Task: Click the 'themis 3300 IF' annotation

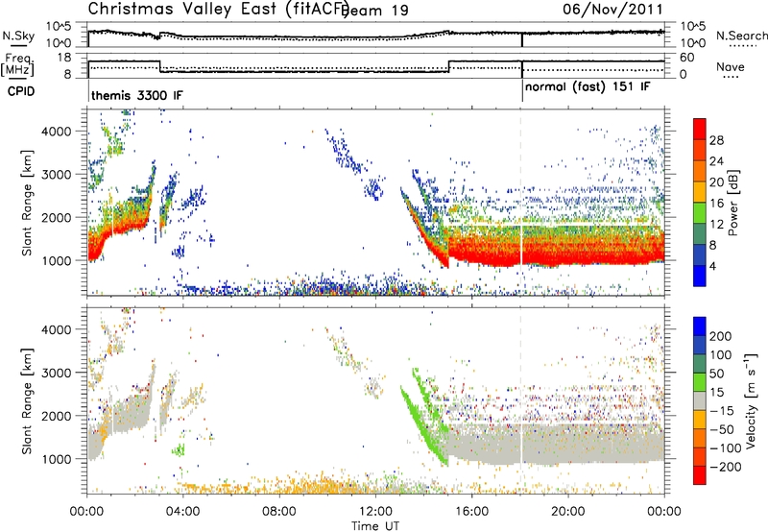Action: (x=137, y=95)
